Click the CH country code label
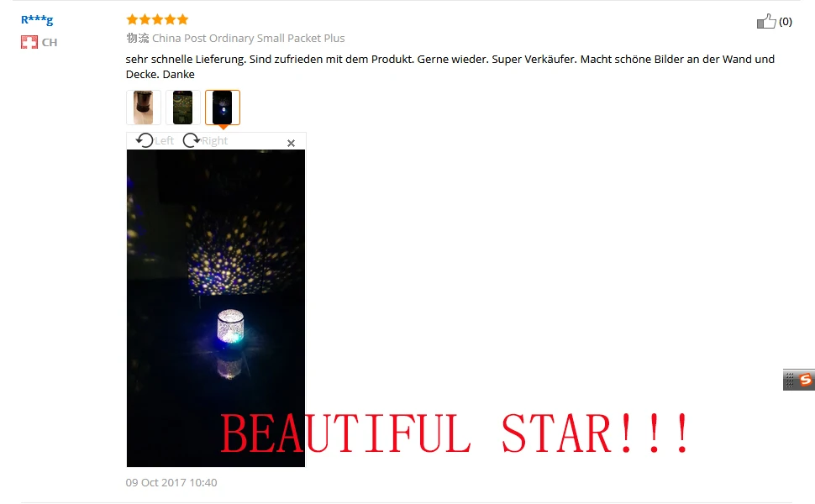 pos(50,43)
